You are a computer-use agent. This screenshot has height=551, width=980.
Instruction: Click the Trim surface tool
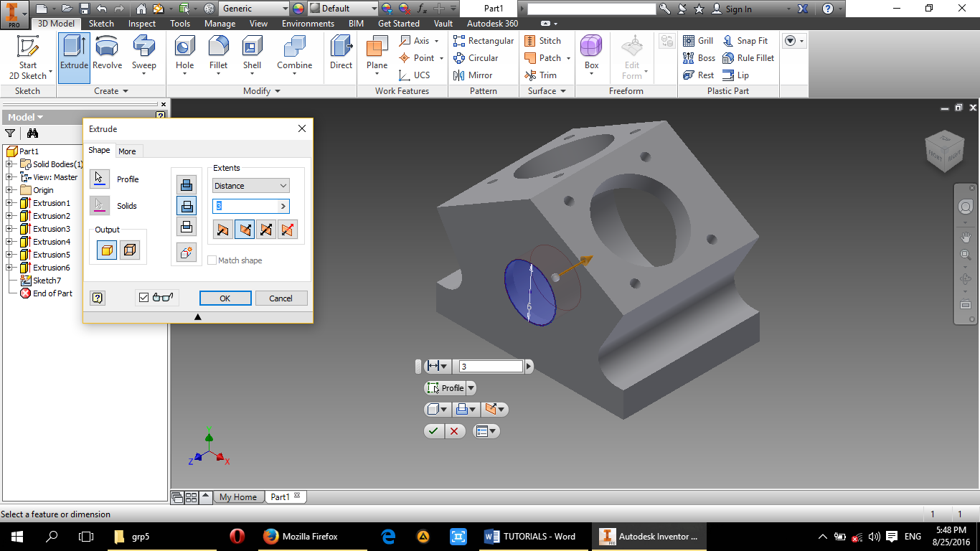(x=541, y=75)
